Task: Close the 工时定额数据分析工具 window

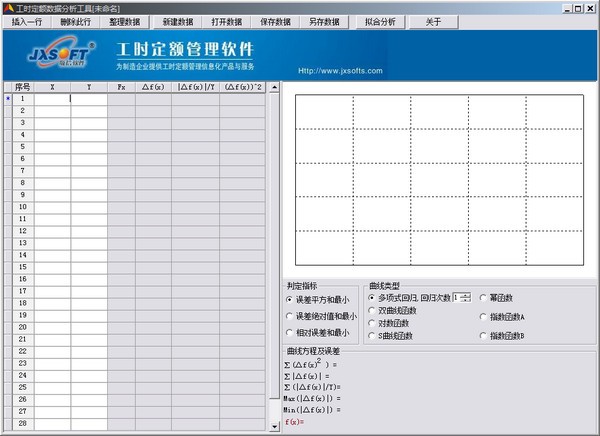Action: pyautogui.click(x=590, y=8)
